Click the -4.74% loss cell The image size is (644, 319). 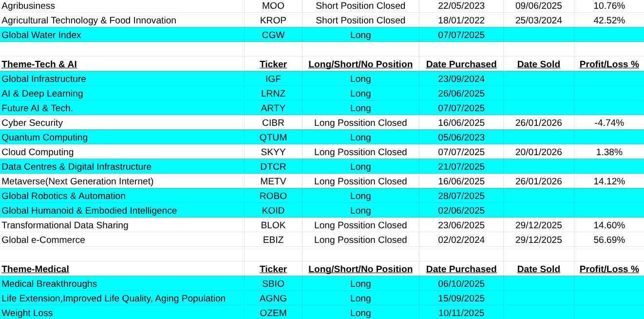pyautogui.click(x=609, y=123)
